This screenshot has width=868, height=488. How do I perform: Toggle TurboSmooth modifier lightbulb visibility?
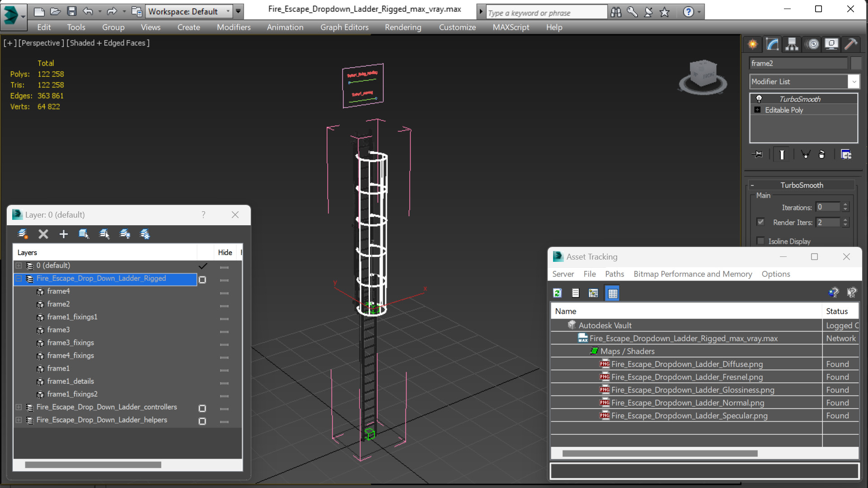(x=759, y=99)
